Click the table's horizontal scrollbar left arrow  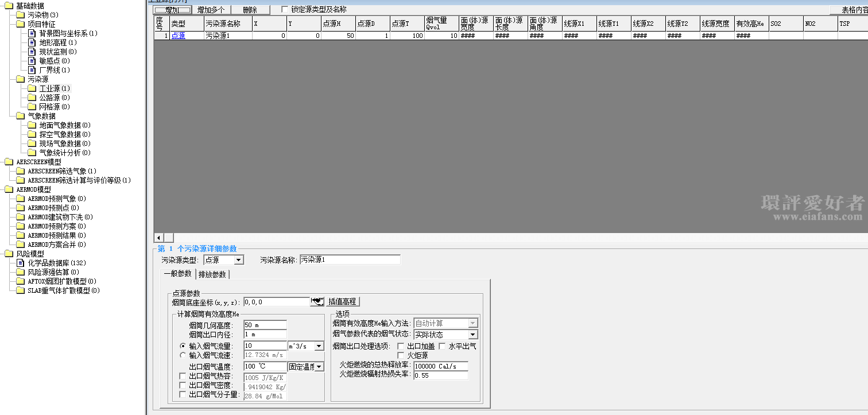[159, 238]
